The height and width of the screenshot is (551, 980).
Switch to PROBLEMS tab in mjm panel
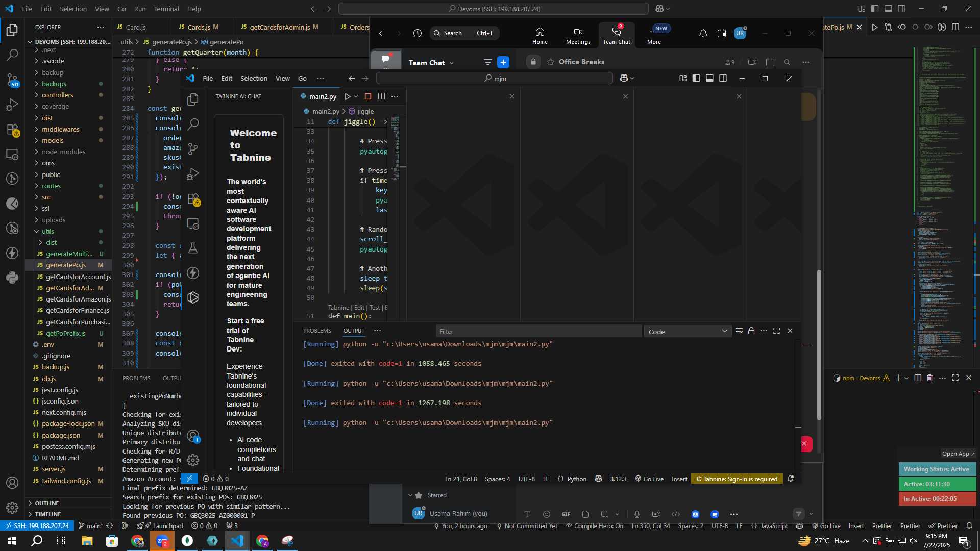(x=317, y=331)
